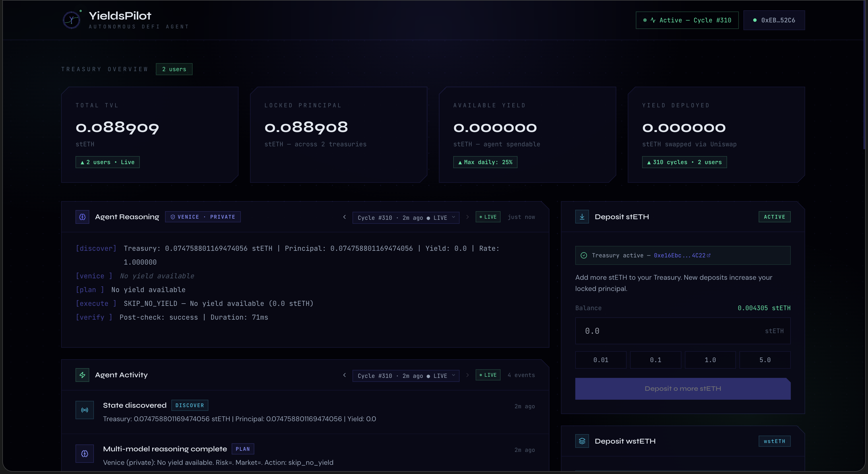Click the 2 users · Live badge

107,162
